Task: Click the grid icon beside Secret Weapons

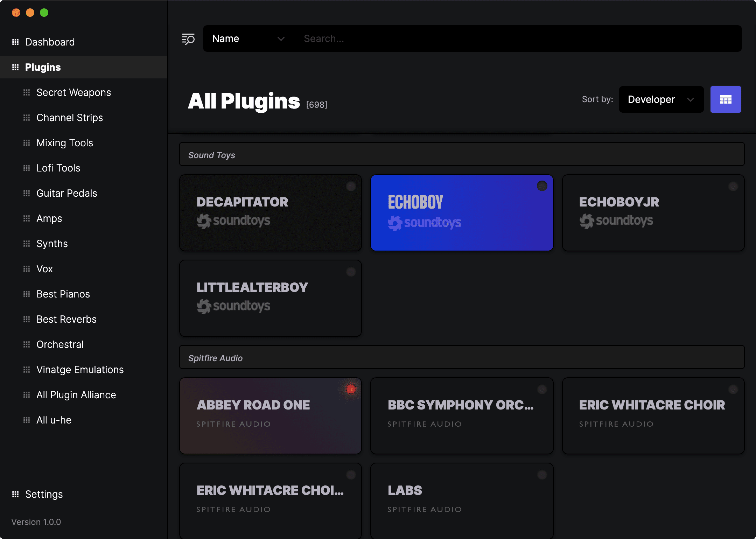Action: pos(27,92)
